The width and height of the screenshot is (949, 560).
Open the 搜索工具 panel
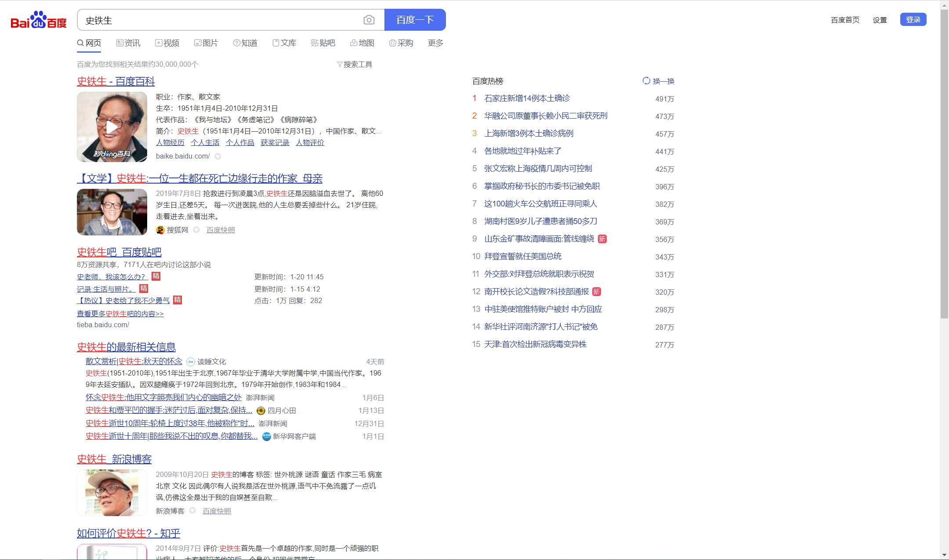point(354,64)
